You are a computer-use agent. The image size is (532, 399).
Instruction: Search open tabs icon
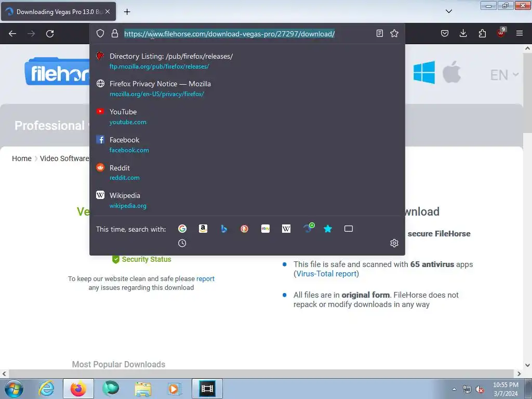(349, 229)
